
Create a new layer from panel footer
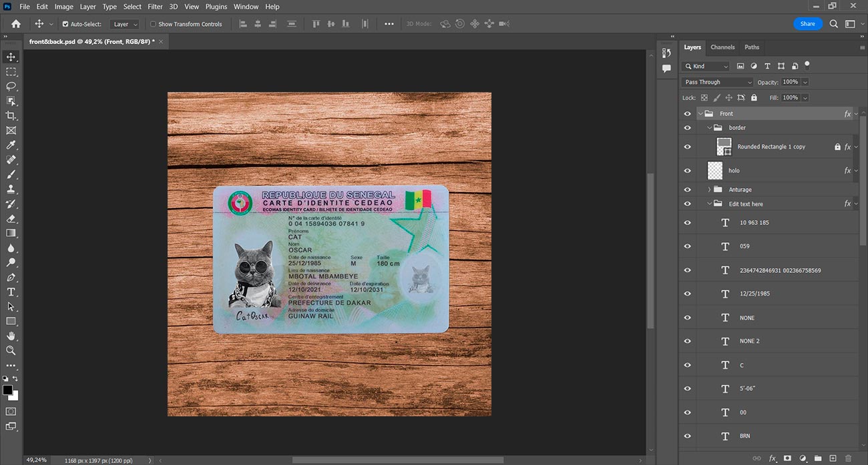coord(833,458)
